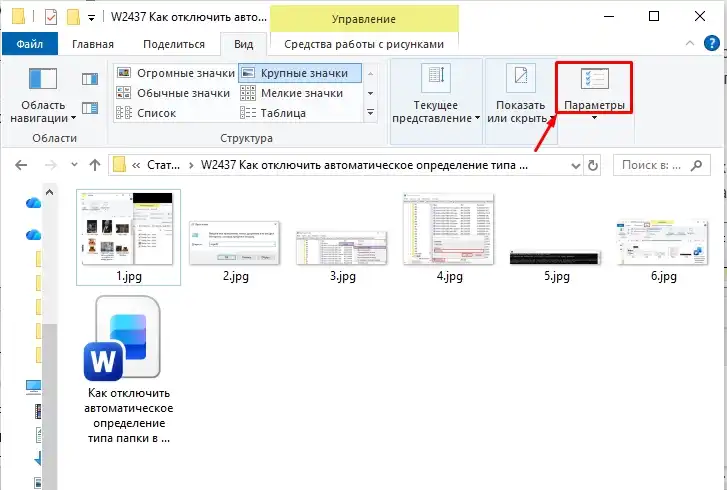Select the 3.jpg thumbnail

(x=342, y=248)
